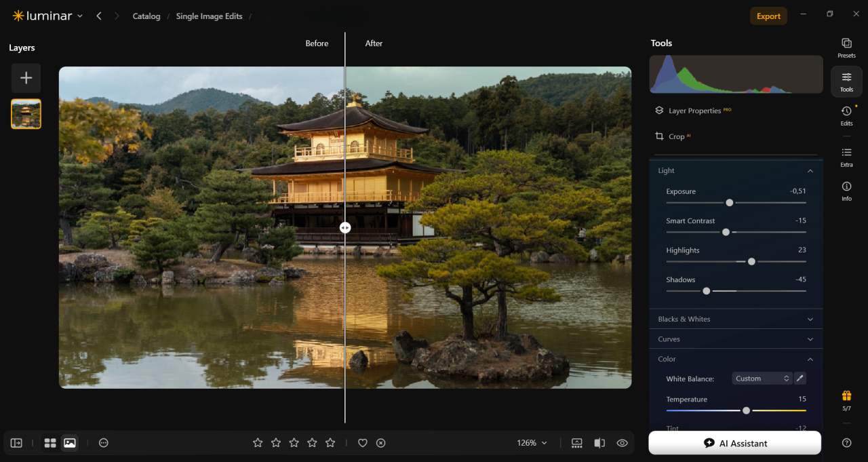Click the before/after divider handle
Screen dimensions: 868x462
345,228
